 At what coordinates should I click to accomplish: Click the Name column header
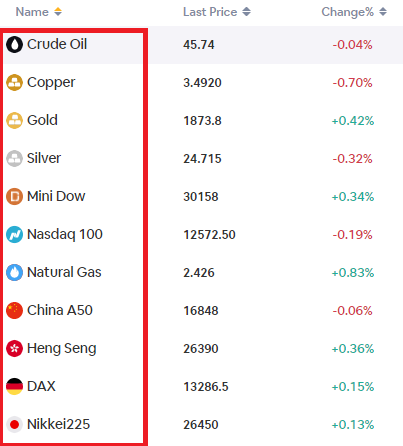pyautogui.click(x=32, y=12)
